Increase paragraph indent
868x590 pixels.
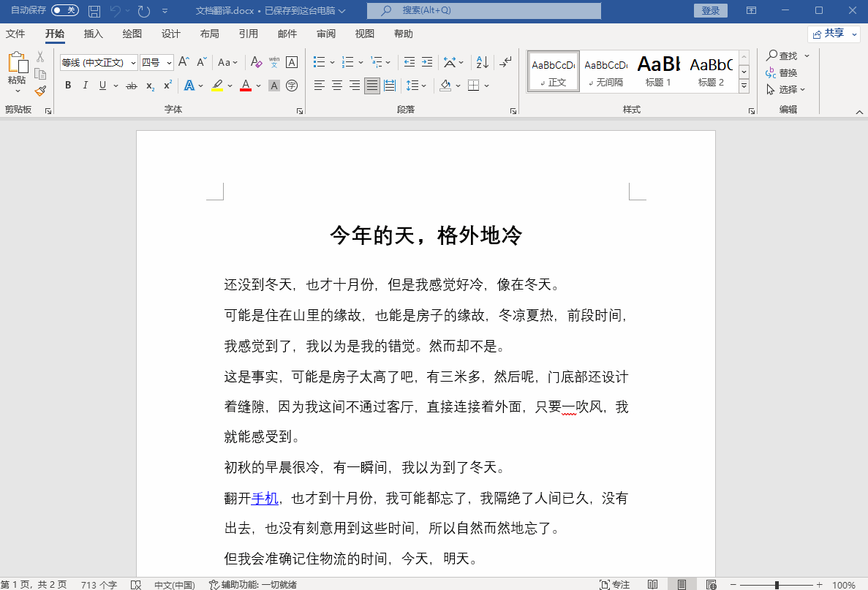(x=427, y=62)
